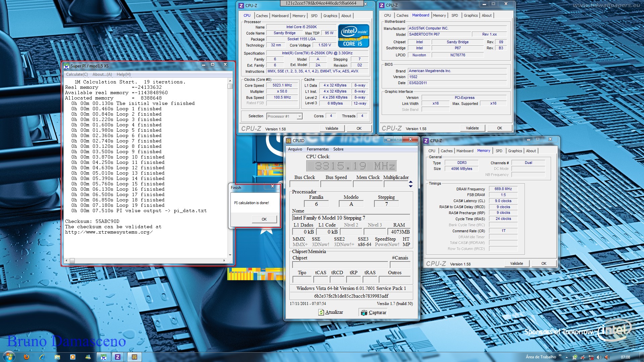Viewport: 644px width, 362px height.
Task: Click OK in the CPU tab window
Action: coord(359,128)
